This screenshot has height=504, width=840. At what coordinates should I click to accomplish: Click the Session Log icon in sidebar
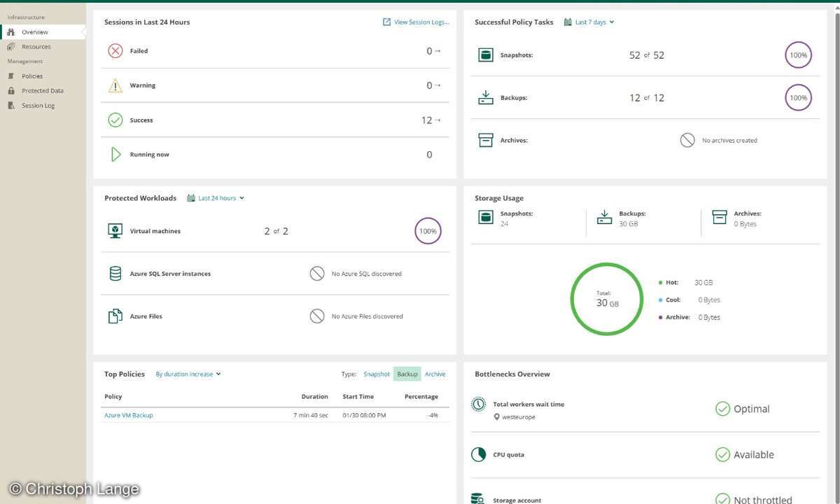(11, 106)
